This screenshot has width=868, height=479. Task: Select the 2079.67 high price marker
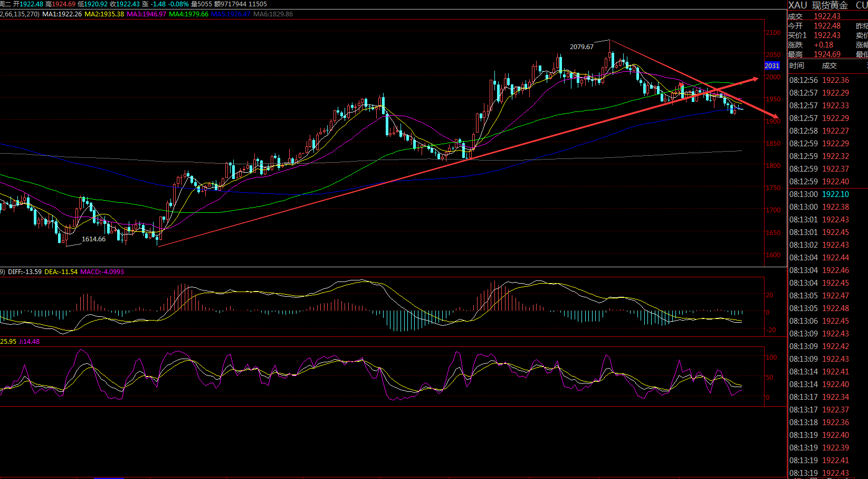tap(581, 47)
